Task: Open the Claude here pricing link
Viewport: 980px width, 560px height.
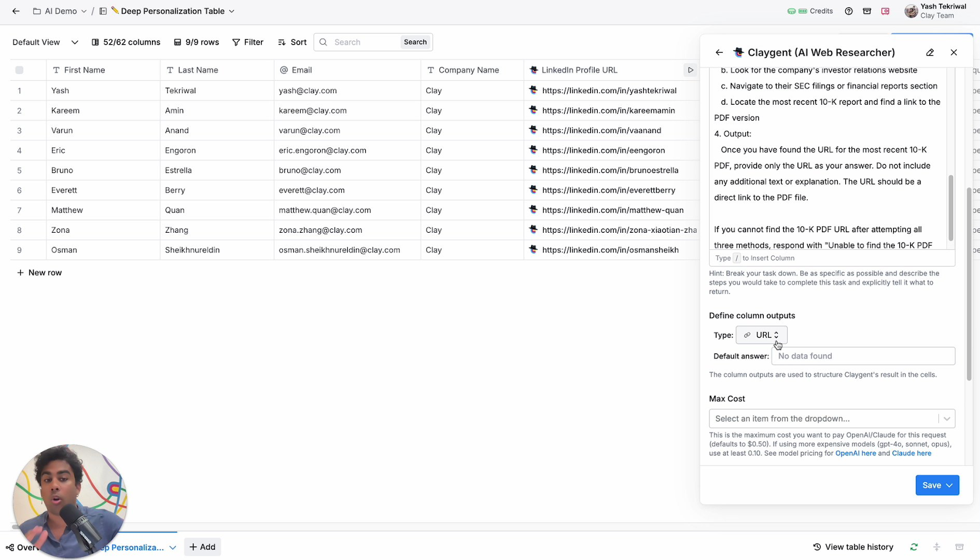Action: 911,453
